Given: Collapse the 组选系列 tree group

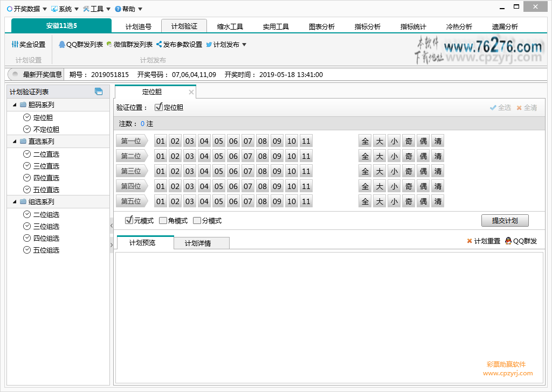Looking at the screenshot, I should 15,202.
